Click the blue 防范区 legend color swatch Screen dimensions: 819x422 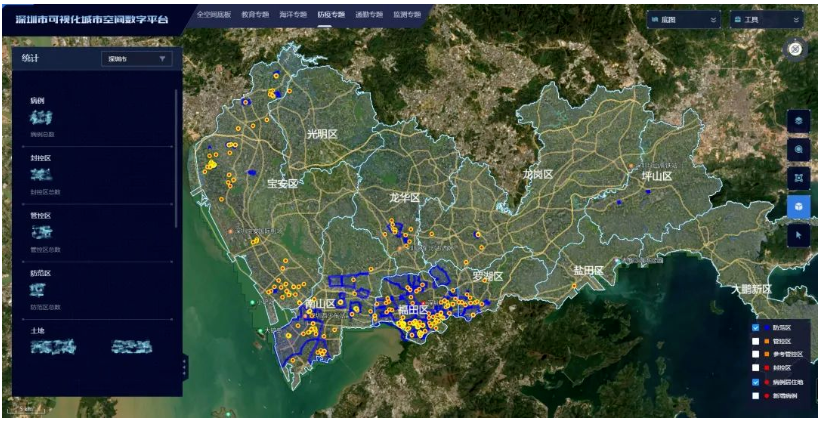(767, 328)
